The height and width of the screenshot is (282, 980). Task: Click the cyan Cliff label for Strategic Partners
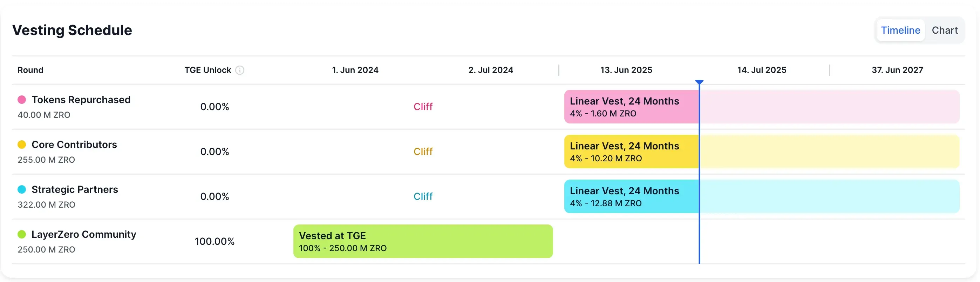click(x=423, y=196)
